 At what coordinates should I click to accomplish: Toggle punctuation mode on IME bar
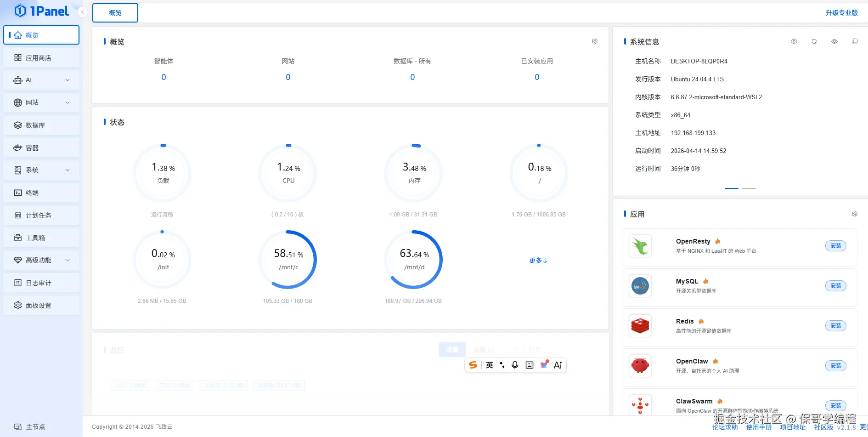tap(502, 365)
